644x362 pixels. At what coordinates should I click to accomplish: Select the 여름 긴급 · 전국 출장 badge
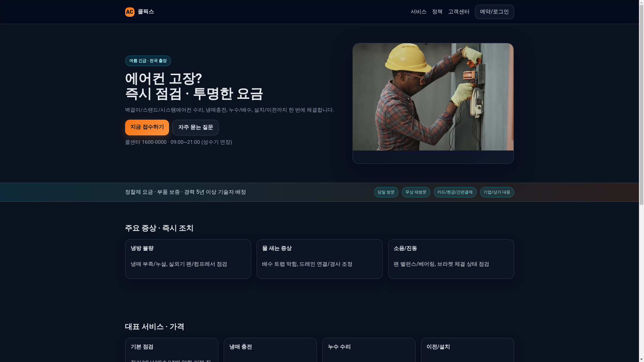(x=148, y=61)
